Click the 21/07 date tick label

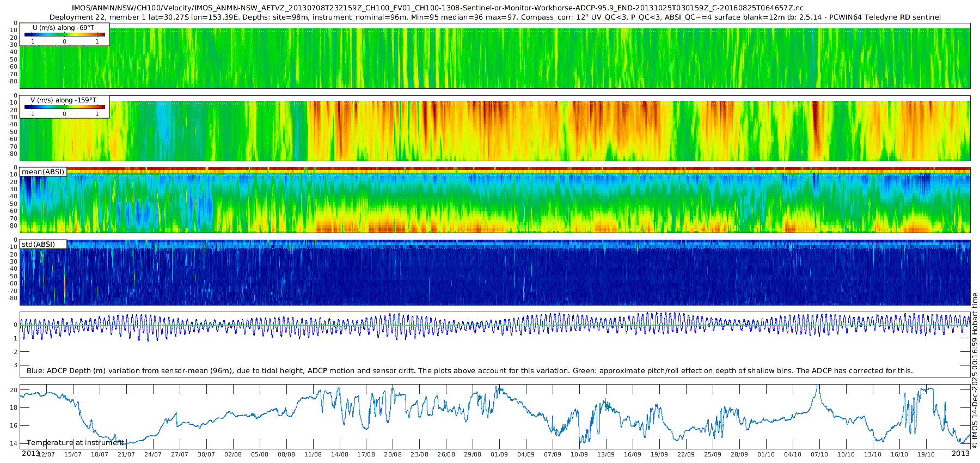(126, 454)
